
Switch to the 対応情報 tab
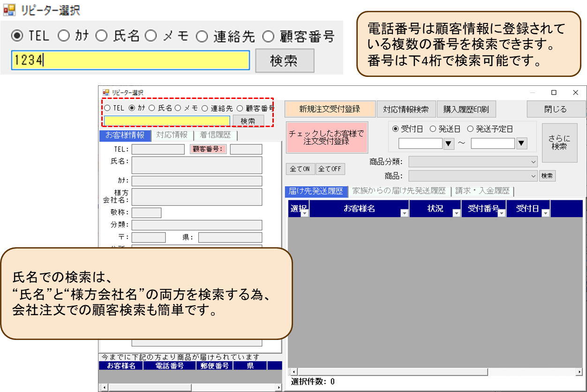coord(172,135)
